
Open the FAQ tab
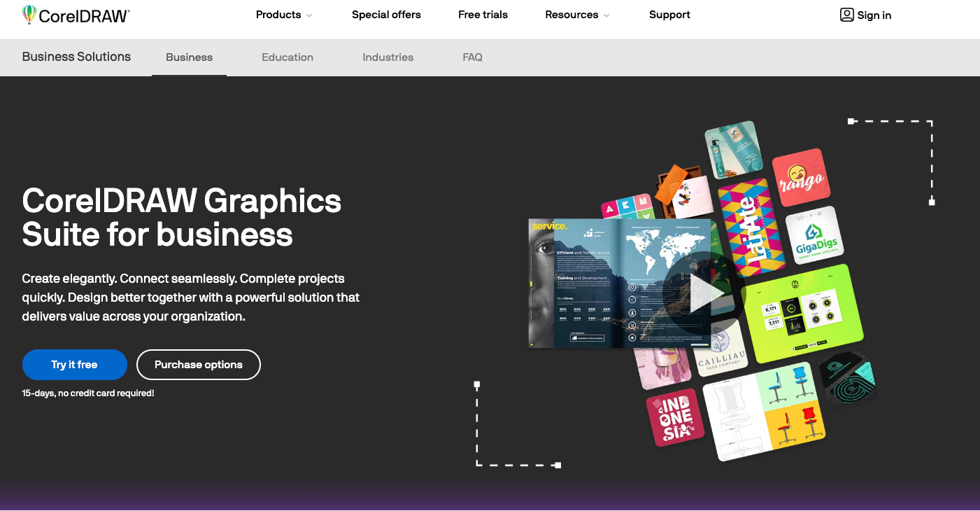[x=473, y=57]
